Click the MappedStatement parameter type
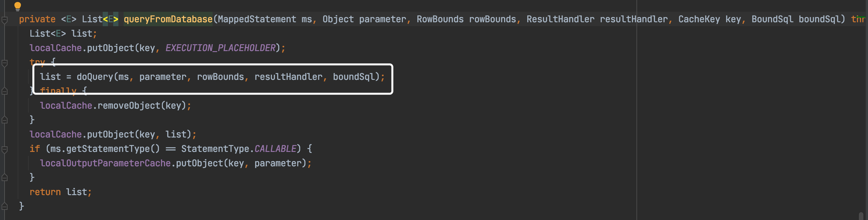This screenshot has height=220, width=868. pyautogui.click(x=257, y=19)
